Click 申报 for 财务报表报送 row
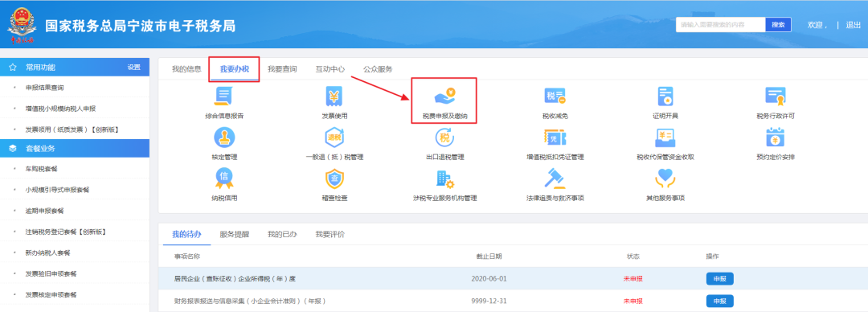The width and height of the screenshot is (868, 312). (719, 301)
